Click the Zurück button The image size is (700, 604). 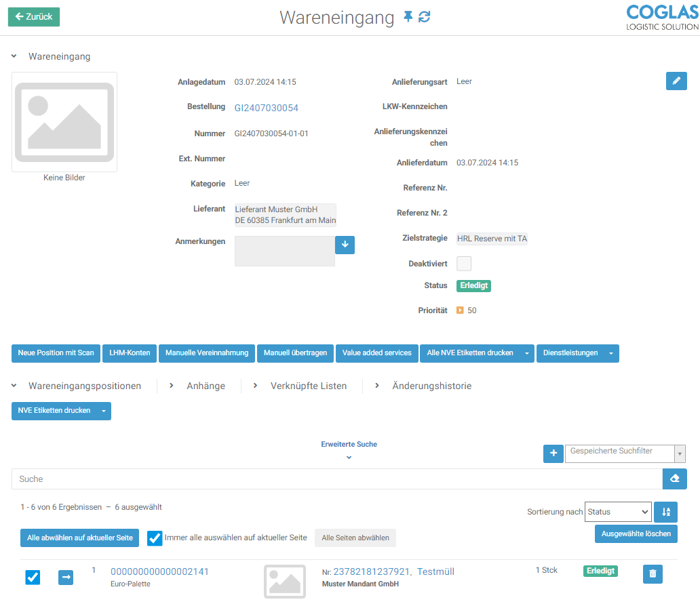(34, 17)
